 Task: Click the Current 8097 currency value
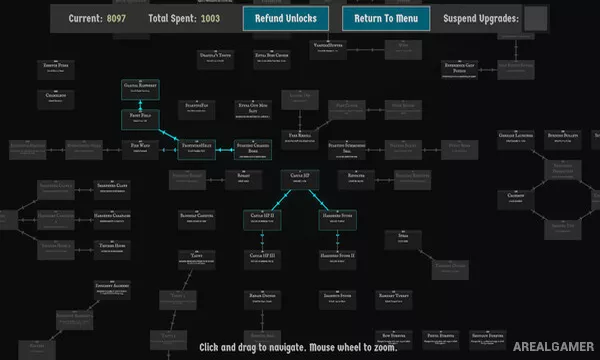coord(116,18)
